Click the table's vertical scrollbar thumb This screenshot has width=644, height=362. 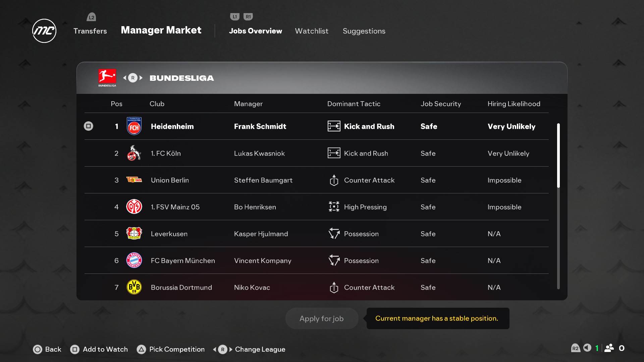[x=558, y=155]
